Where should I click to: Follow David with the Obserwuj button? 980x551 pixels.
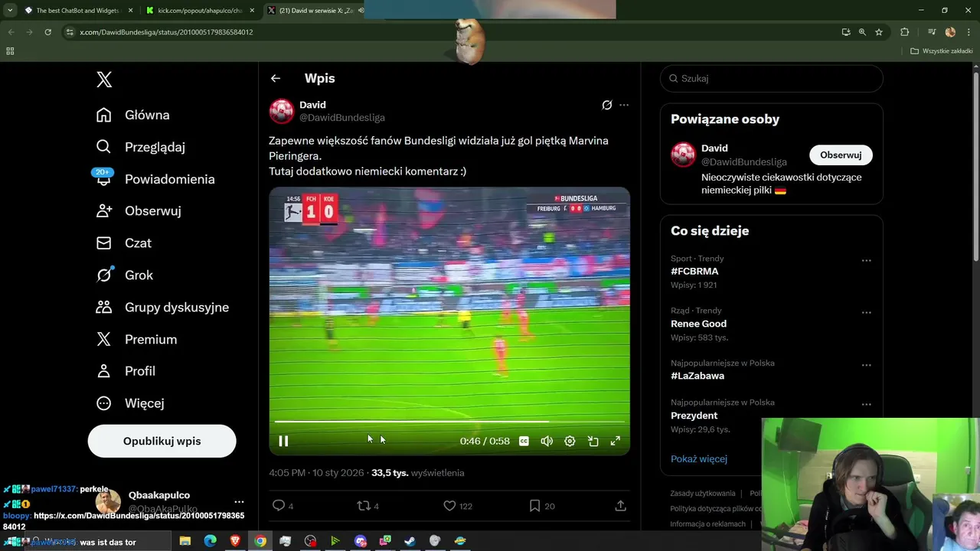[x=841, y=155]
